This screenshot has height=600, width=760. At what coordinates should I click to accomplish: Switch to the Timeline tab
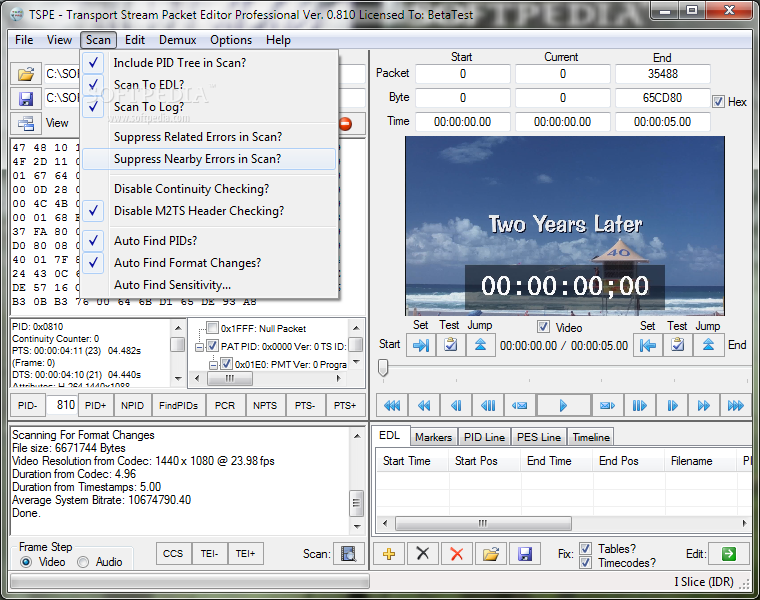tap(591, 437)
